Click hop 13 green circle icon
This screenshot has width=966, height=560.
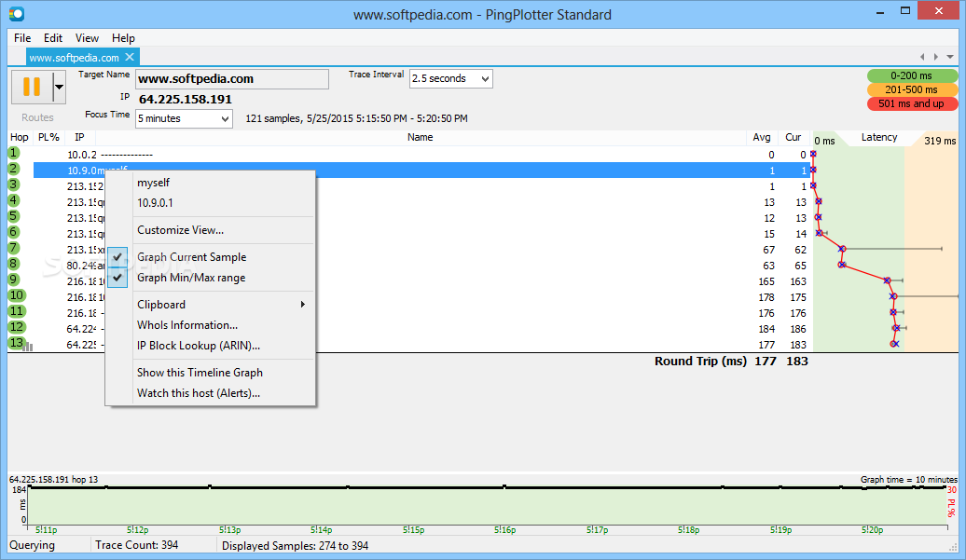pos(17,343)
